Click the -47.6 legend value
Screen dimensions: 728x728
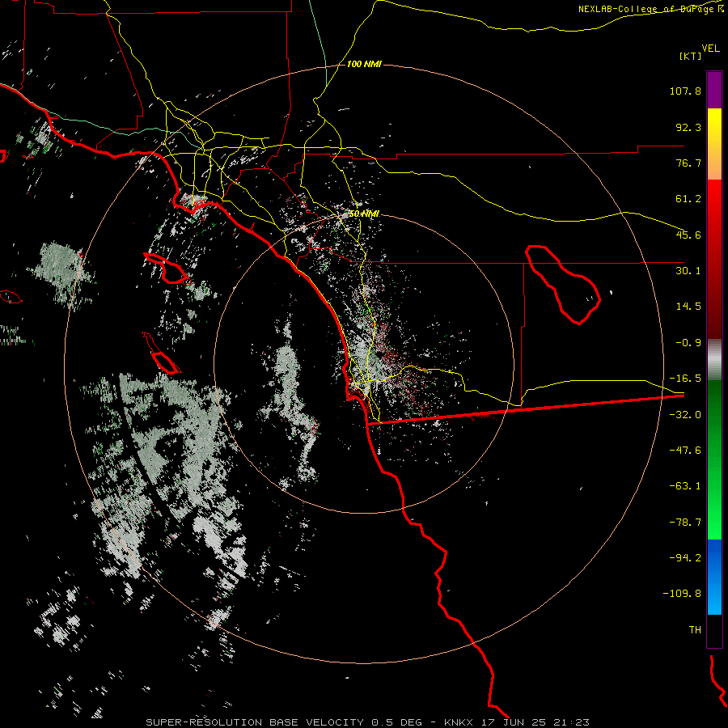[x=685, y=451]
